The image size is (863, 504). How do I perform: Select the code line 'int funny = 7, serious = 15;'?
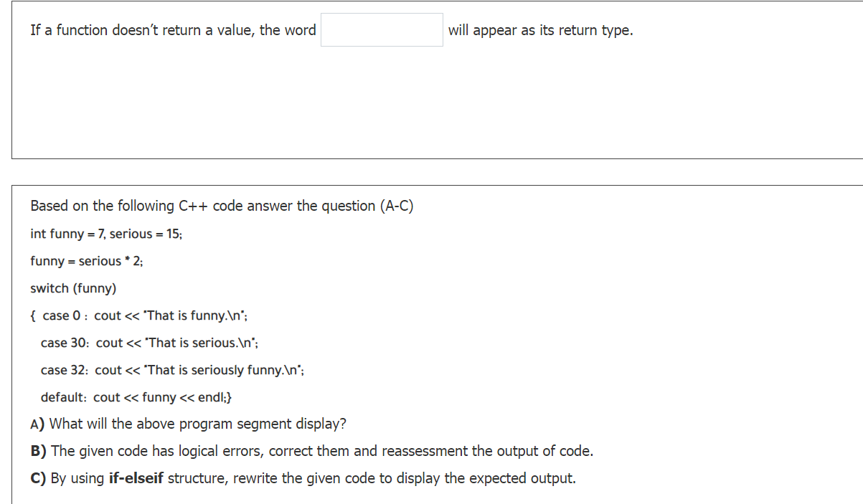(x=105, y=234)
